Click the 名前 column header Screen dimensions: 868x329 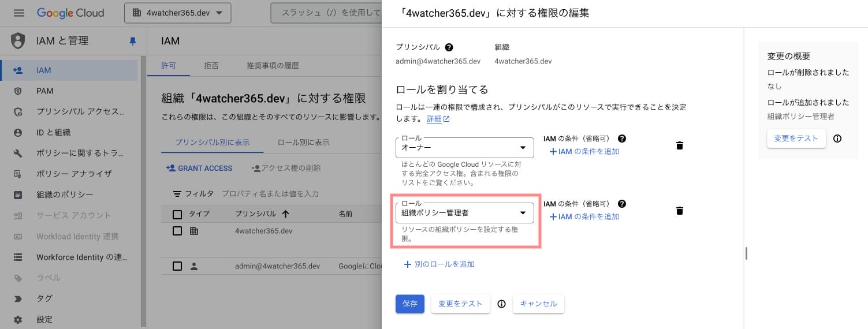pyautogui.click(x=345, y=214)
